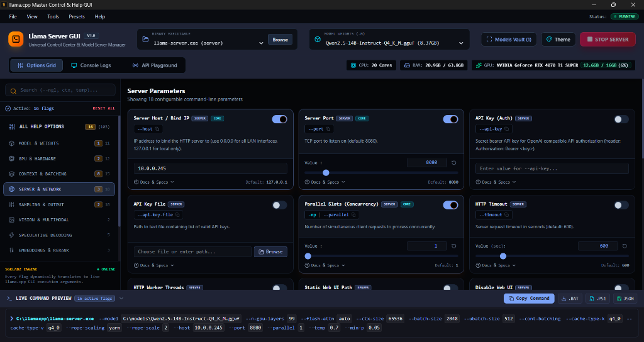Collapse the Live Command Preview chevron
644x342 pixels.
[x=121, y=299]
